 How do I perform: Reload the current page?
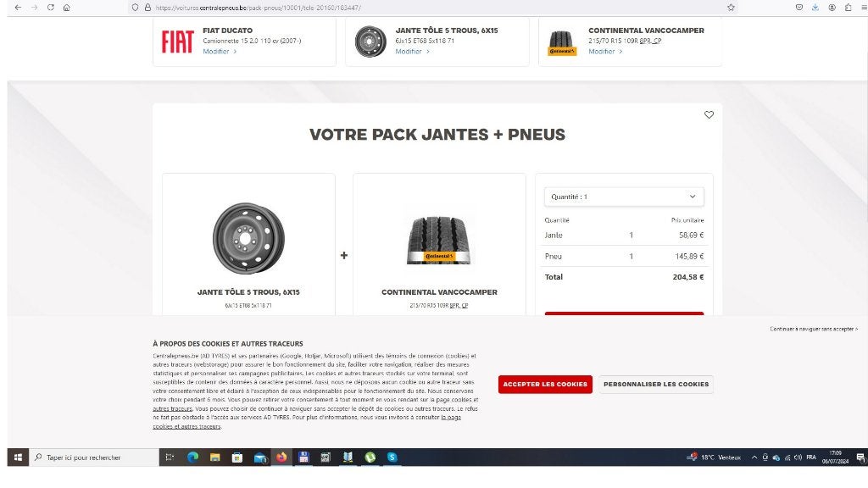(x=51, y=8)
